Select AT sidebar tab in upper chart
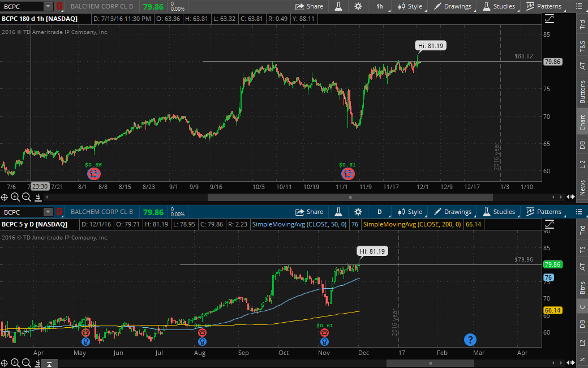The width and height of the screenshot is (588, 368). 582,66
